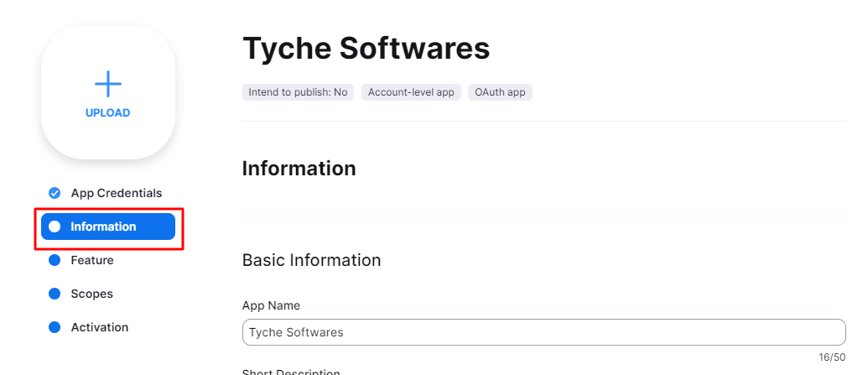Viewport: 868px width, 375px height.
Task: Click the UPLOAD label under the plus
Action: pos(108,113)
